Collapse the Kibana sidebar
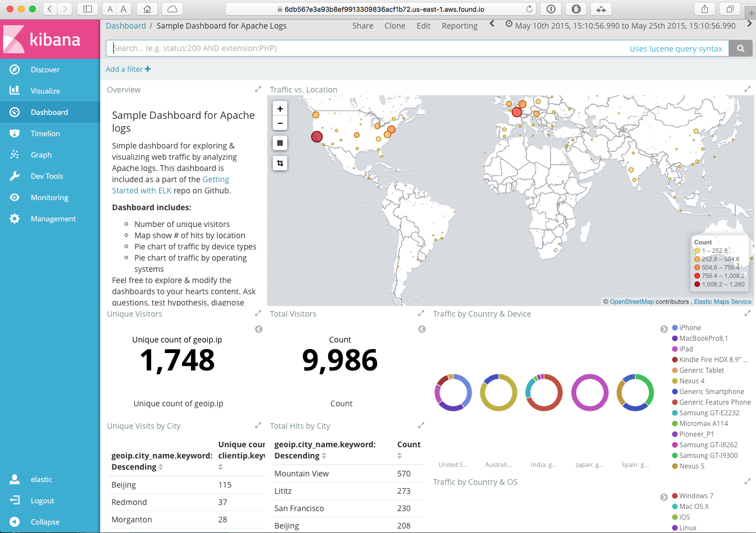This screenshot has height=533, width=756. click(x=45, y=522)
